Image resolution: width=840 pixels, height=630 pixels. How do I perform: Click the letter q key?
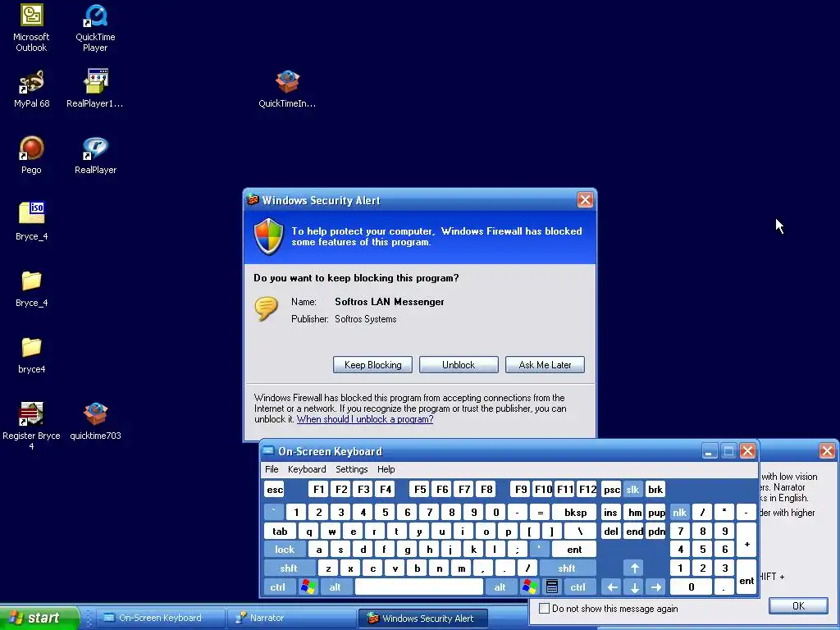[x=309, y=532]
